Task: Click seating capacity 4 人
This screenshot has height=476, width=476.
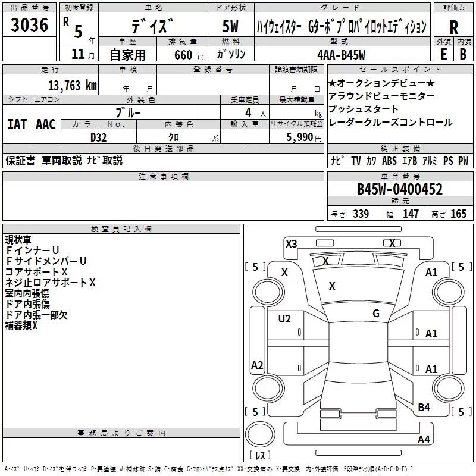Action: 256,113
